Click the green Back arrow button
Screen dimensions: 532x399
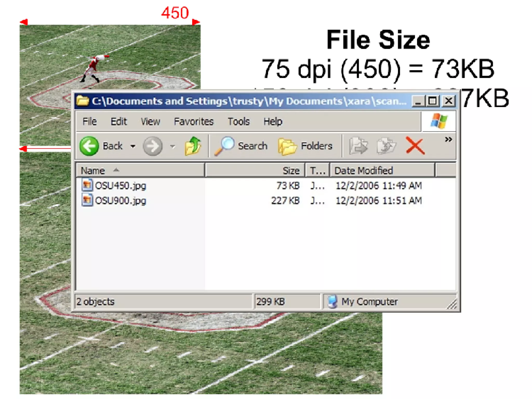point(89,146)
